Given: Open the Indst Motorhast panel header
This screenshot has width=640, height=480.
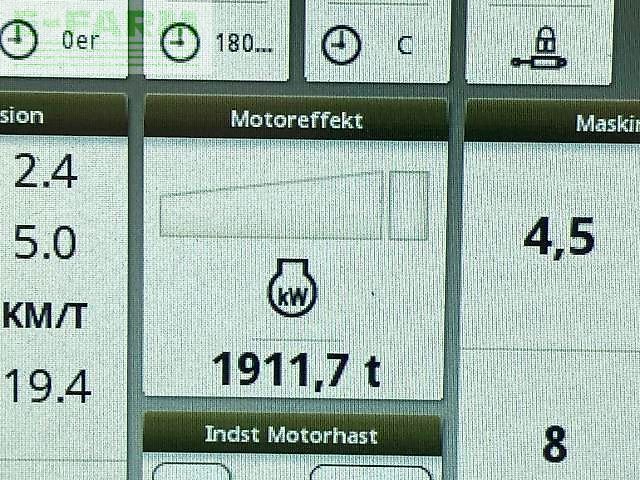Looking at the screenshot, I should click(291, 434).
